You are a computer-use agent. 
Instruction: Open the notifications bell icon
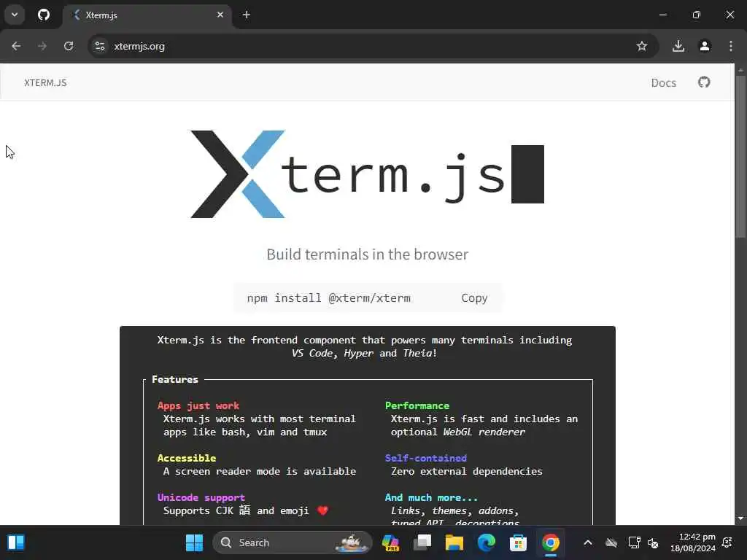click(x=727, y=542)
